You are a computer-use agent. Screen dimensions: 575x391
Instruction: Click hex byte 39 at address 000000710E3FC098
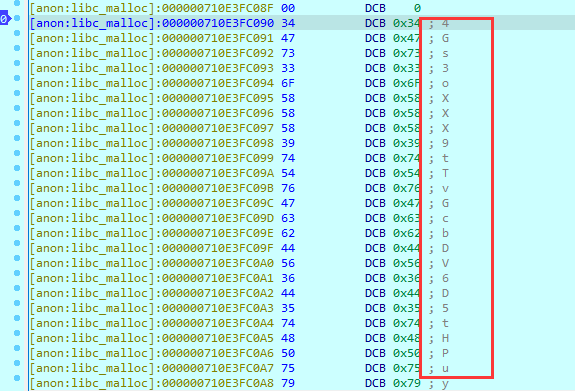coord(288,143)
